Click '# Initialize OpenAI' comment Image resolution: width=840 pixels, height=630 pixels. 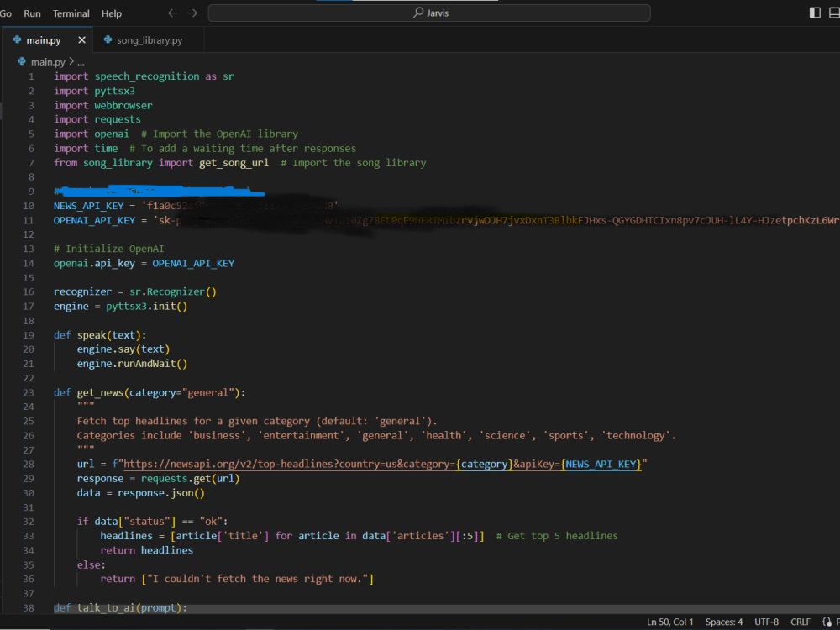click(108, 249)
